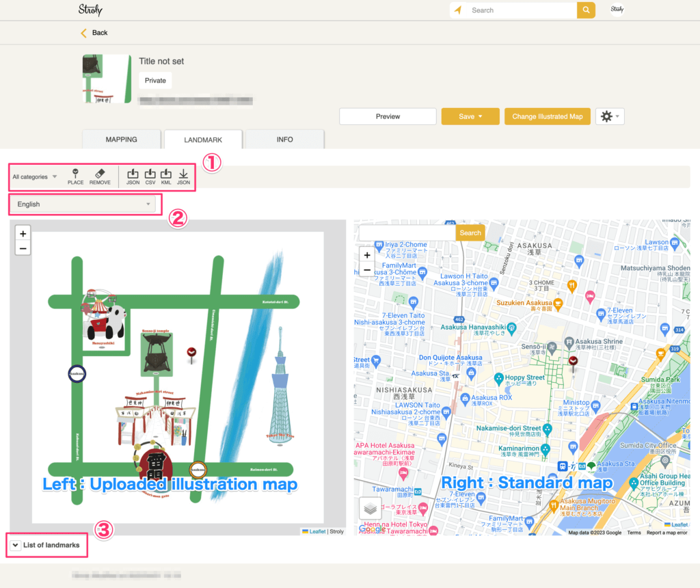Viewport: 700px width, 588px height.
Task: Click the orange magnifier search button
Action: click(x=586, y=10)
